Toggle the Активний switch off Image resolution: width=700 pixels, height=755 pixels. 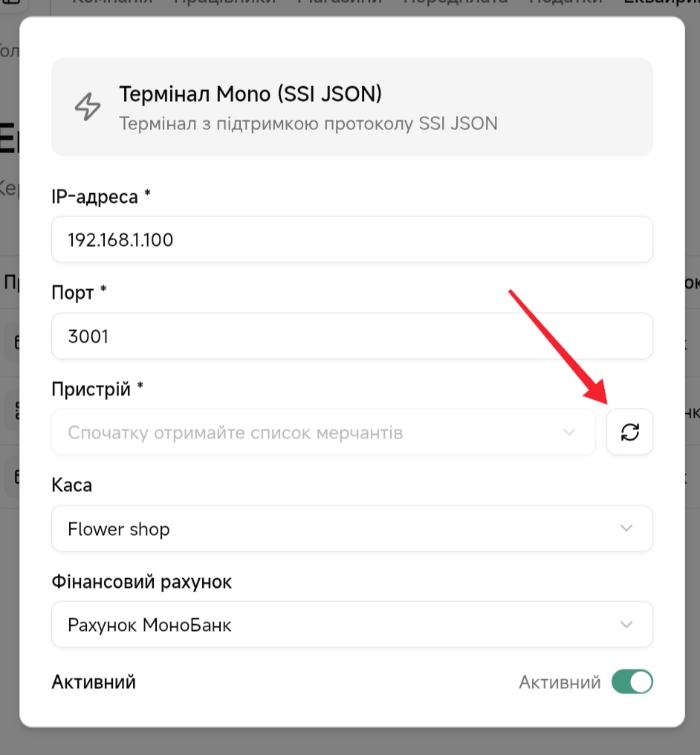click(x=632, y=681)
